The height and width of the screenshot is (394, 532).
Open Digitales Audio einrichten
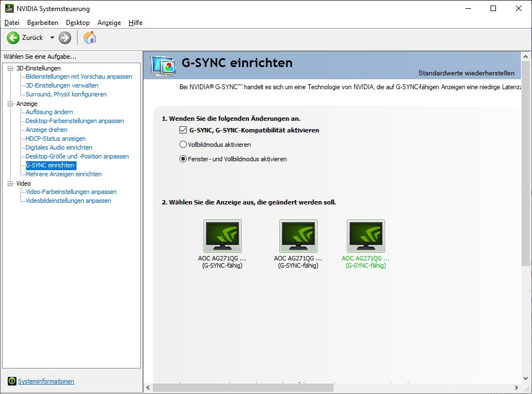(x=59, y=147)
